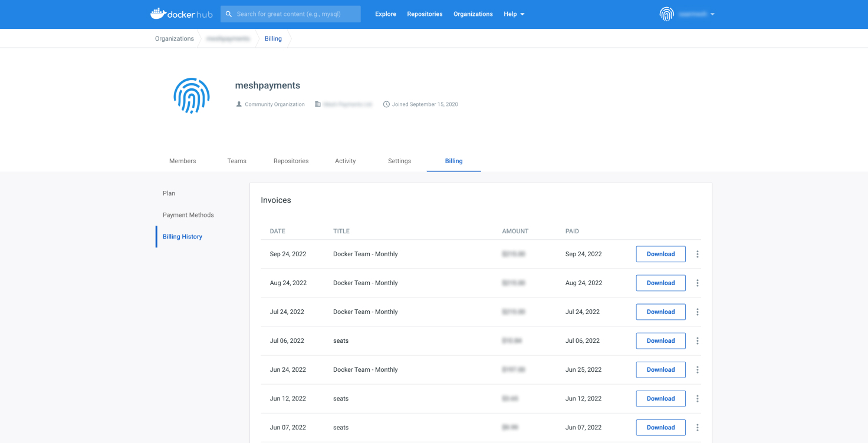Click the search for great content field
The width and height of the screenshot is (868, 443).
coord(295,14)
